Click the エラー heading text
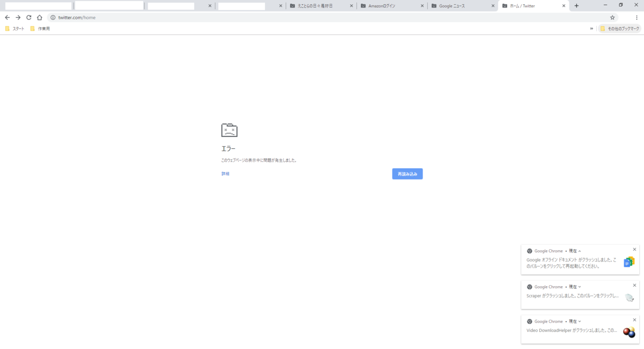Screen dimensions: 644x349 pyautogui.click(x=228, y=149)
